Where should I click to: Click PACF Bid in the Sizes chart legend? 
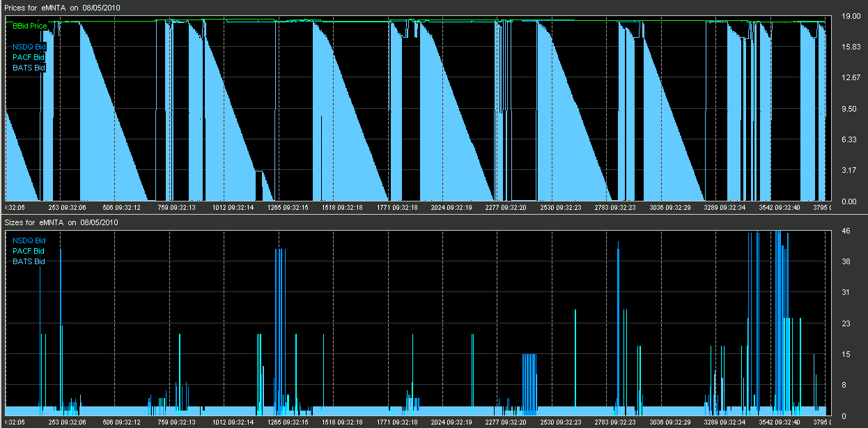(x=29, y=251)
